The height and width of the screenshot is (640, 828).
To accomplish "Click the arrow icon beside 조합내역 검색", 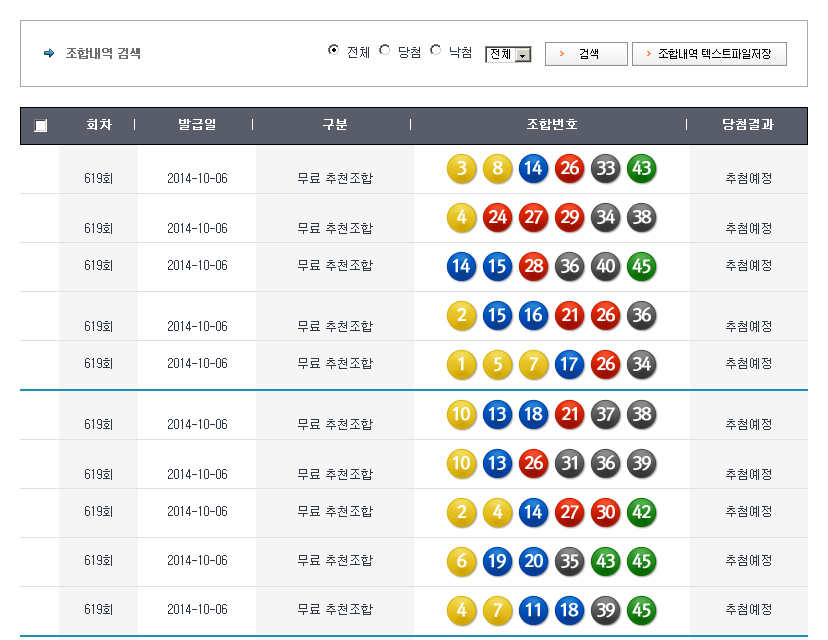I will (49, 53).
